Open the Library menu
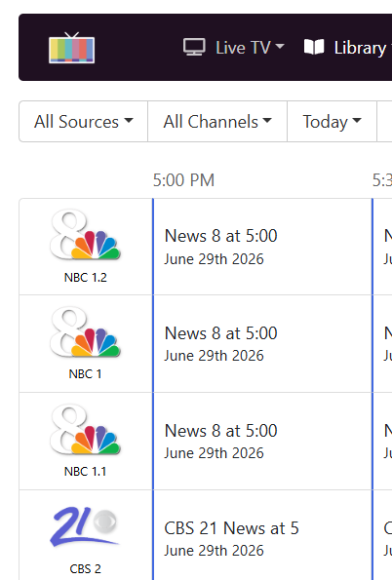This screenshot has width=392, height=580. point(347,48)
